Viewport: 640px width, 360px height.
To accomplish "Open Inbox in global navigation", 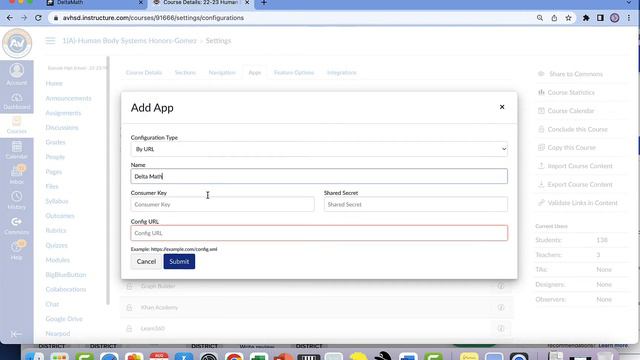I will tap(17, 175).
